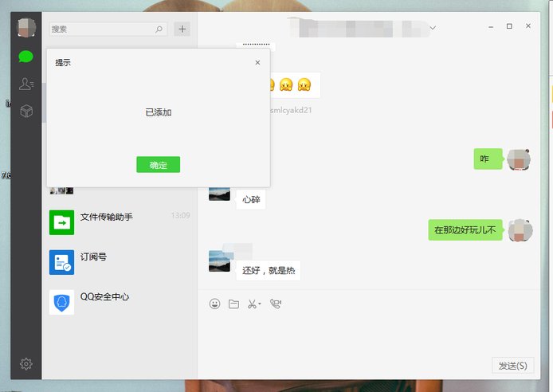
Task: Open the Favorites cube icon in the sidebar
Action: [x=26, y=111]
